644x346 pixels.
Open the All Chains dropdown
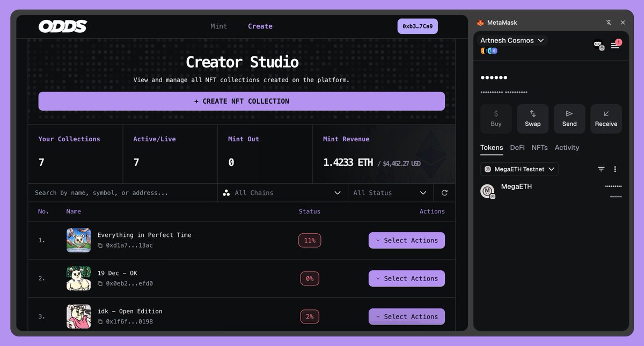282,192
